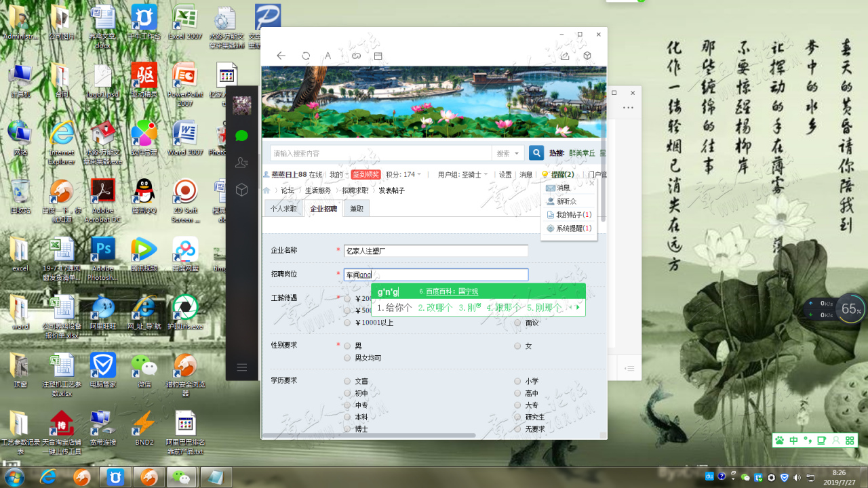This screenshot has width=868, height=488.
Task: Click the blue search magnifier button
Action: [536, 153]
